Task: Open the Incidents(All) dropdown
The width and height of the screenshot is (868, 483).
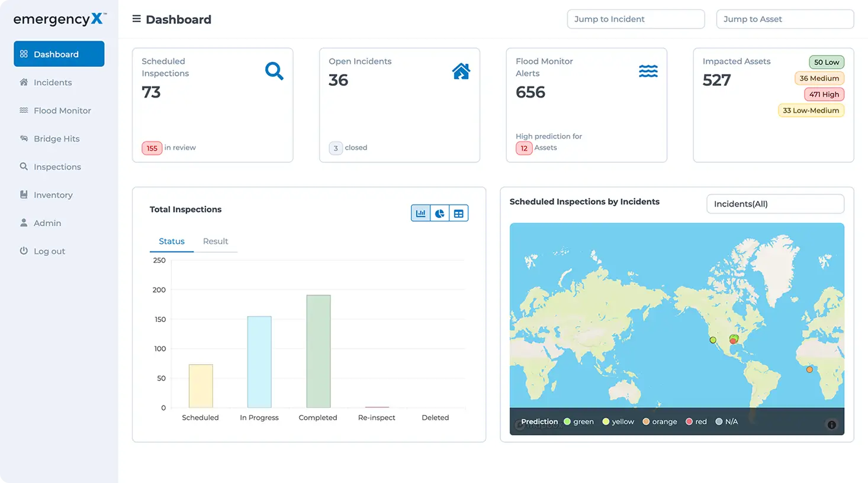Action: [x=774, y=204]
